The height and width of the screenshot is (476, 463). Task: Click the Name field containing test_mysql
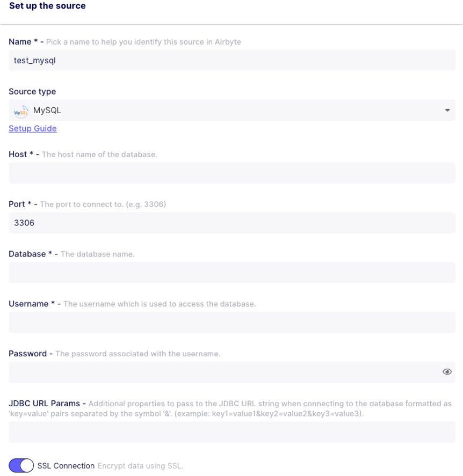(232, 61)
